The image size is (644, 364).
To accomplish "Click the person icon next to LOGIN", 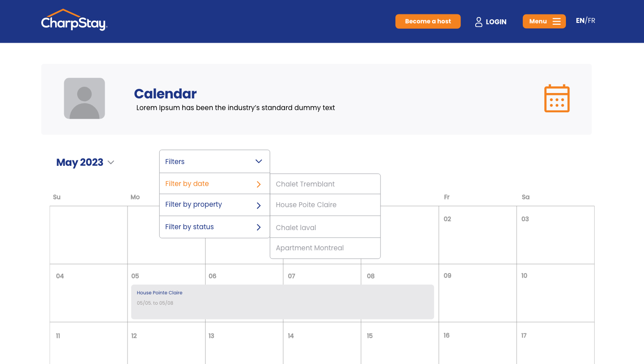I will point(478,21).
